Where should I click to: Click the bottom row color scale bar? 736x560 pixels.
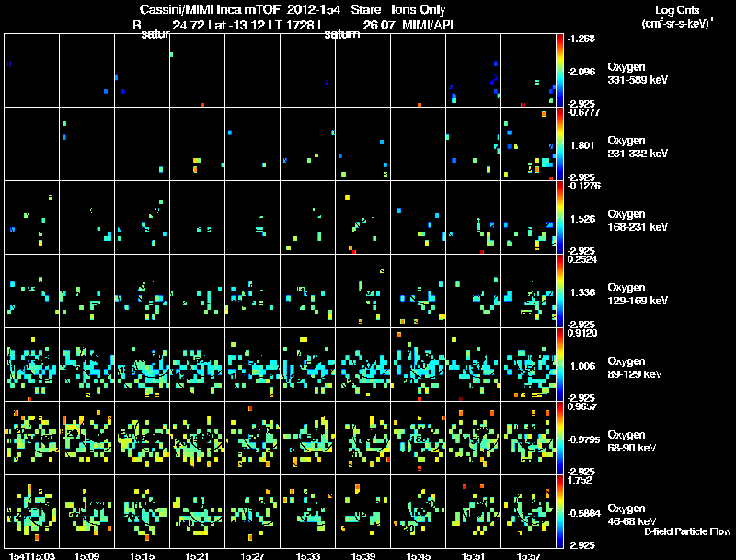[x=559, y=511]
